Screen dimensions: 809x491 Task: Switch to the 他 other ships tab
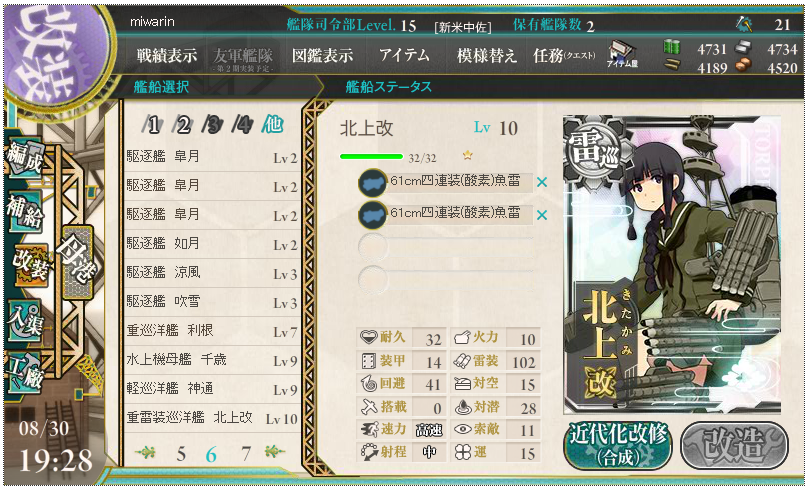coord(272,124)
